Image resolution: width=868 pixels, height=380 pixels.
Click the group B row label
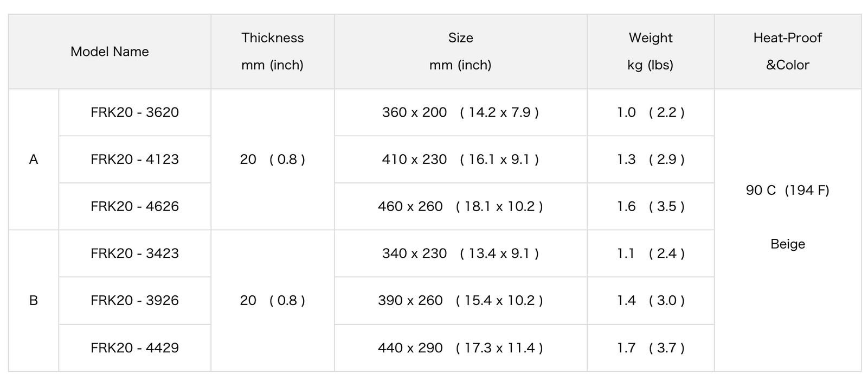(34, 300)
